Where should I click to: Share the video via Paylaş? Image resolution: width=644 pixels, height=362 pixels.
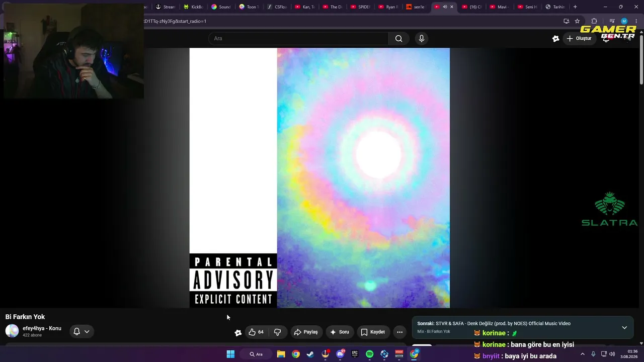coord(306,332)
